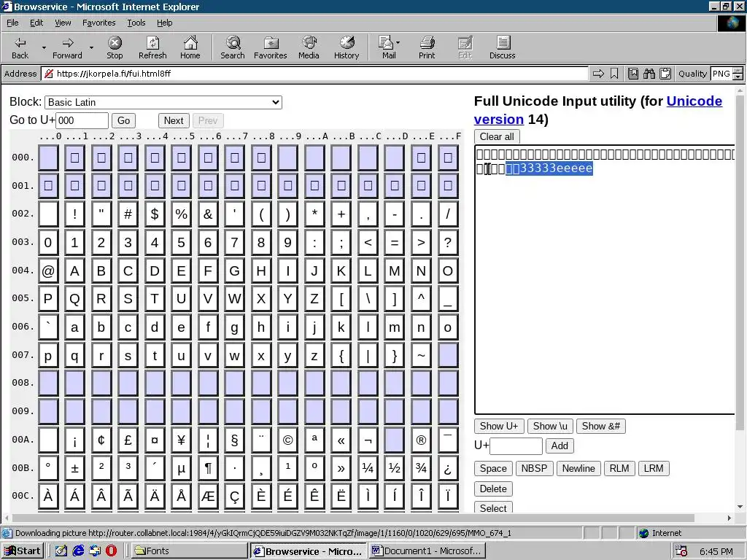This screenshot has width=747, height=560.
Task: Expand the Block dropdown showing Basic Latin
Action: [x=163, y=102]
